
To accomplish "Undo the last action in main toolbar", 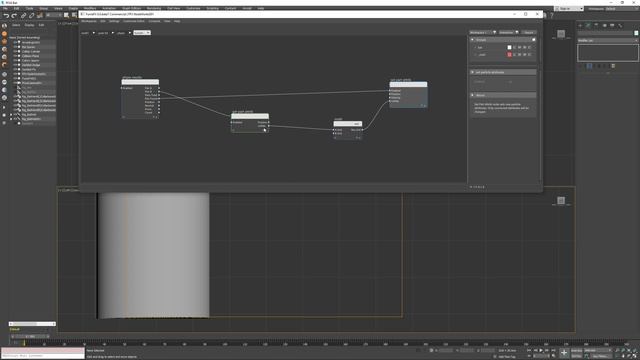I will point(6,16).
